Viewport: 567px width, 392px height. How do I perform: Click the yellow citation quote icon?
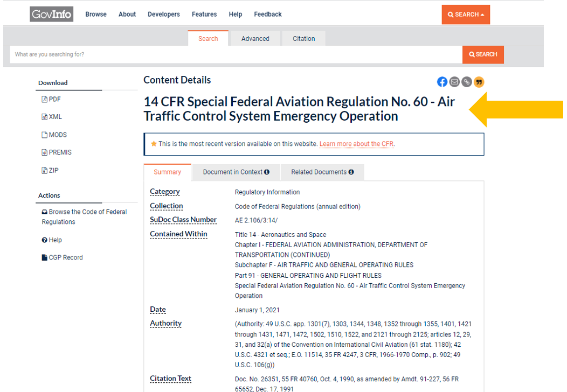coord(479,82)
